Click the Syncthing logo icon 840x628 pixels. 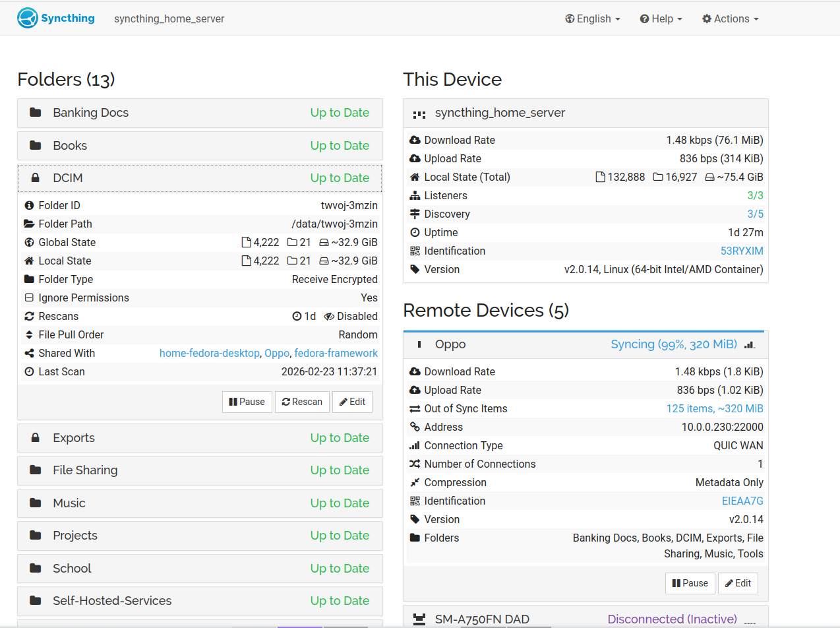pos(28,18)
